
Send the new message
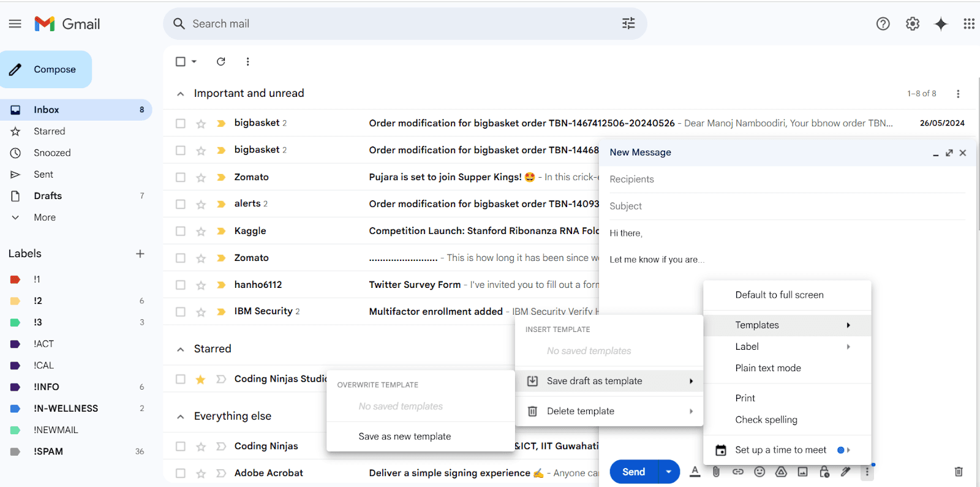coord(634,472)
